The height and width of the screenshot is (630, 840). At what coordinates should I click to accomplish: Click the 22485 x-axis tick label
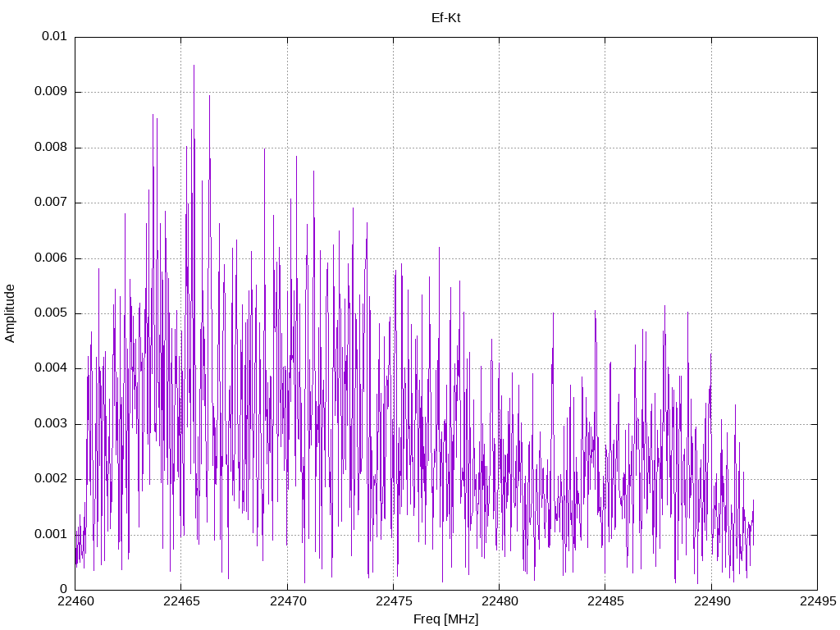605,601
